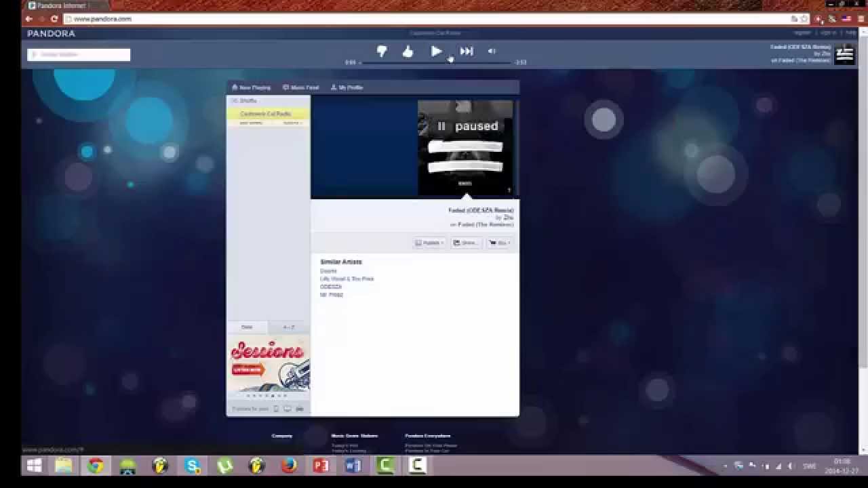Click the Create Station search field
The width and height of the screenshot is (868, 488).
click(79, 54)
